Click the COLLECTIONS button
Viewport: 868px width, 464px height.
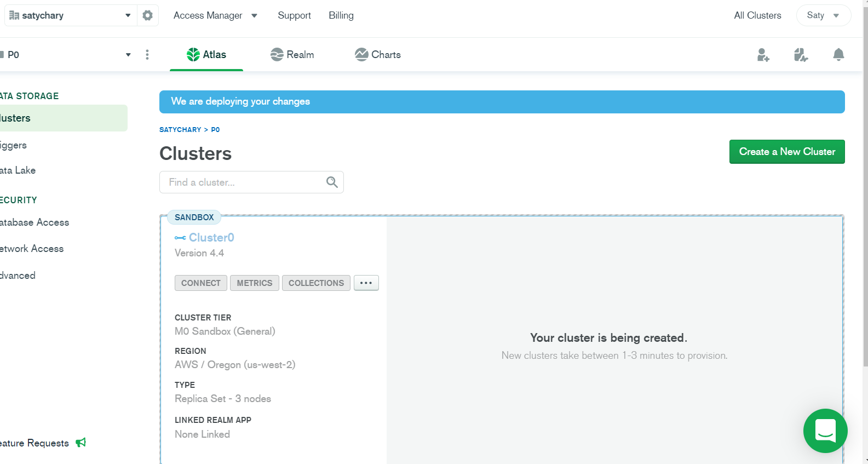pyautogui.click(x=316, y=283)
